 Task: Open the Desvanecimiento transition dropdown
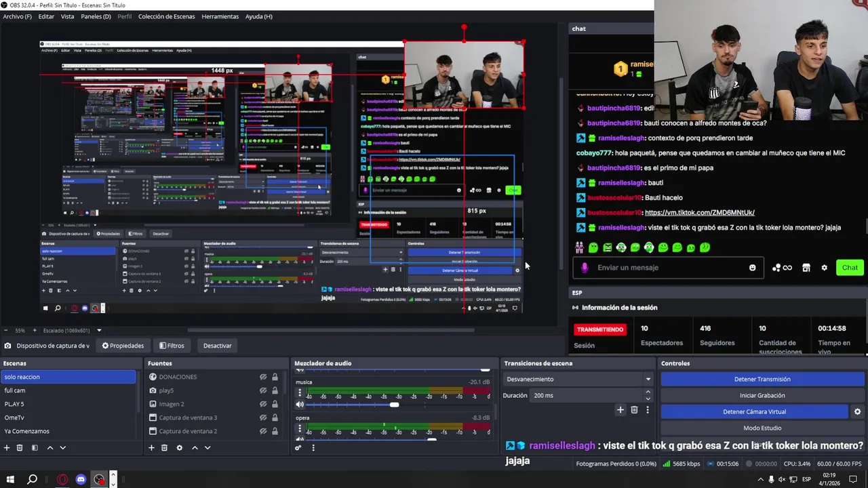[x=578, y=379]
